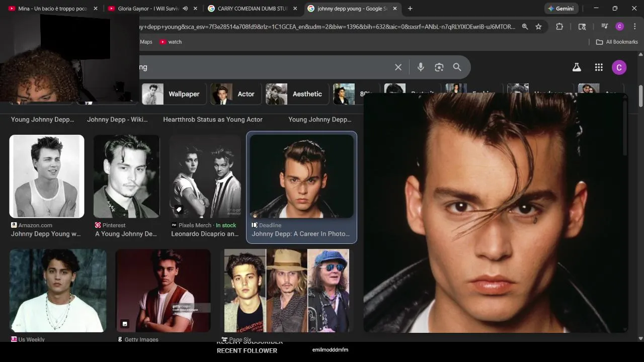Click the zoom magnifier icon in the address bar

pos(525,27)
